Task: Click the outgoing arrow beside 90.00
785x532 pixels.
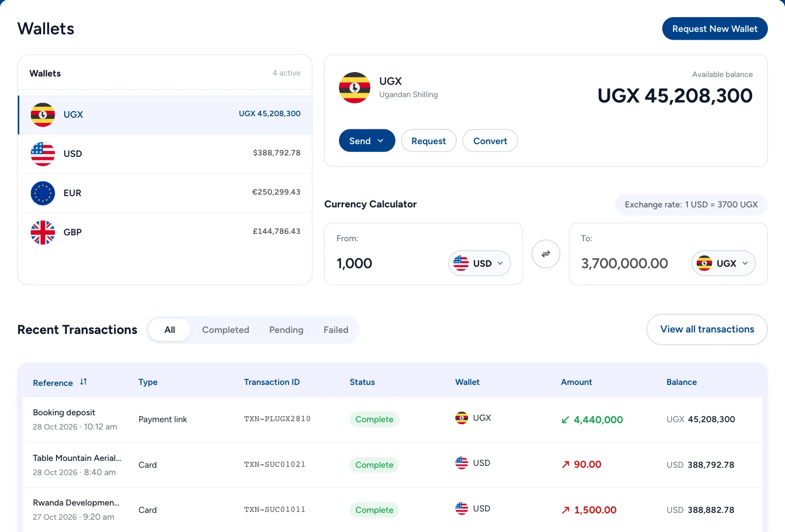Action: pyautogui.click(x=566, y=464)
